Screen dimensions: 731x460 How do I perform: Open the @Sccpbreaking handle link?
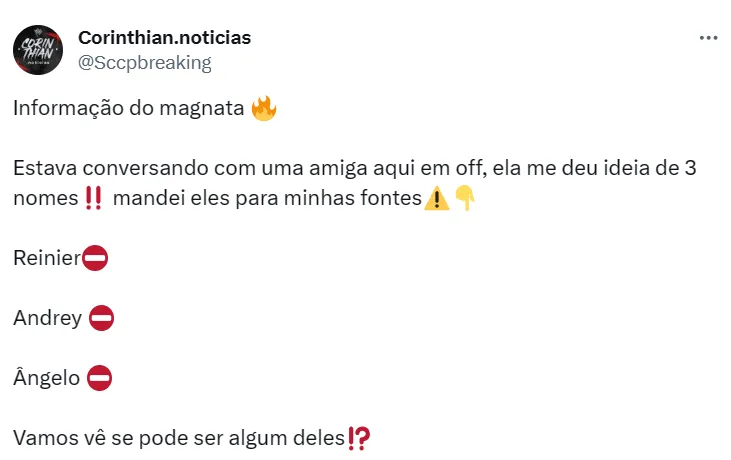144,62
